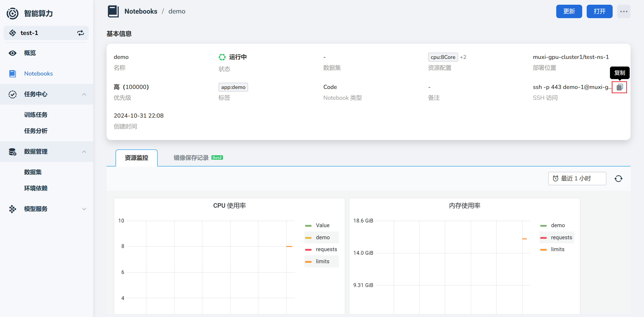644x317 pixels.
Task: Toggle the demo series in memory chart legend
Action: pos(556,225)
